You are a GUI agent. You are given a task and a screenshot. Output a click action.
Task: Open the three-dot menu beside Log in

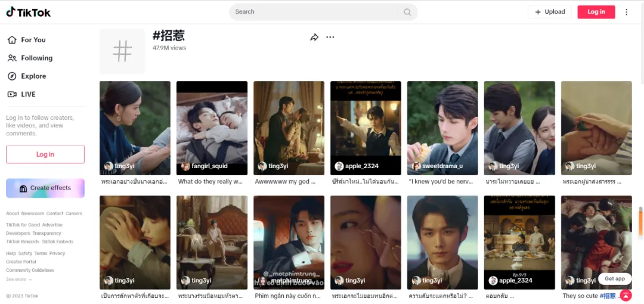(626, 12)
